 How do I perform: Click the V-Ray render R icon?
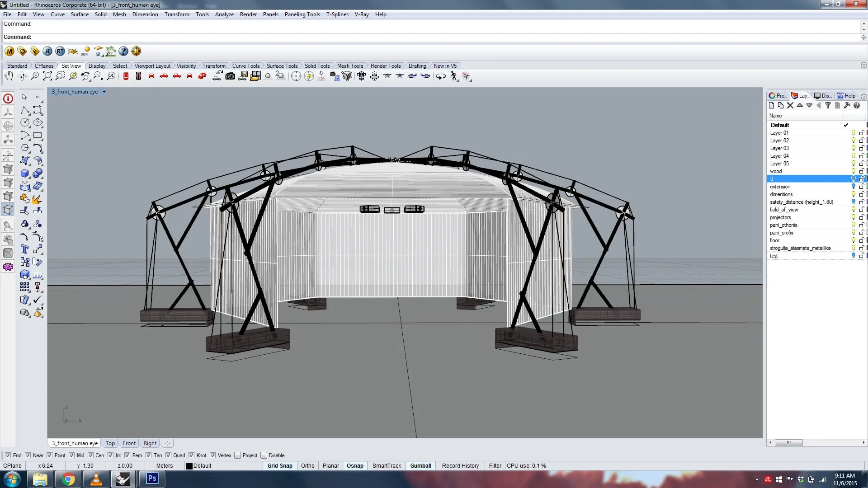[47, 51]
